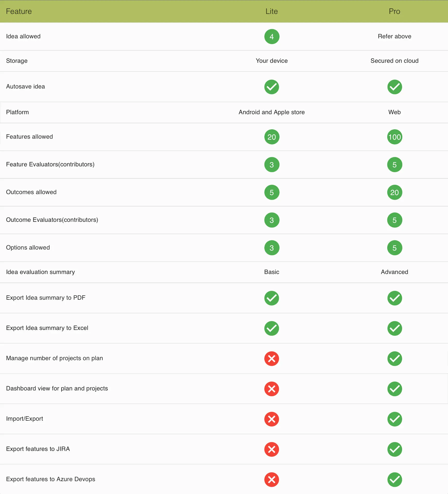Click the Refer above text in Pro column
This screenshot has height=494, width=448.
pos(394,36)
